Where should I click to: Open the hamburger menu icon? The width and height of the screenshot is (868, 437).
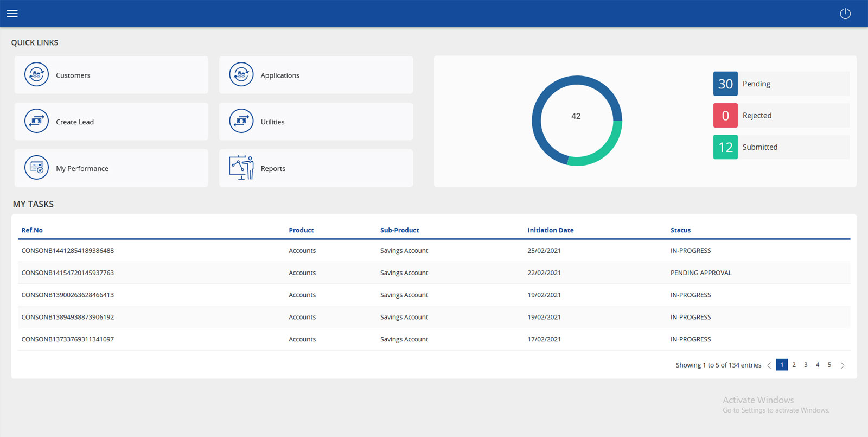coord(12,14)
